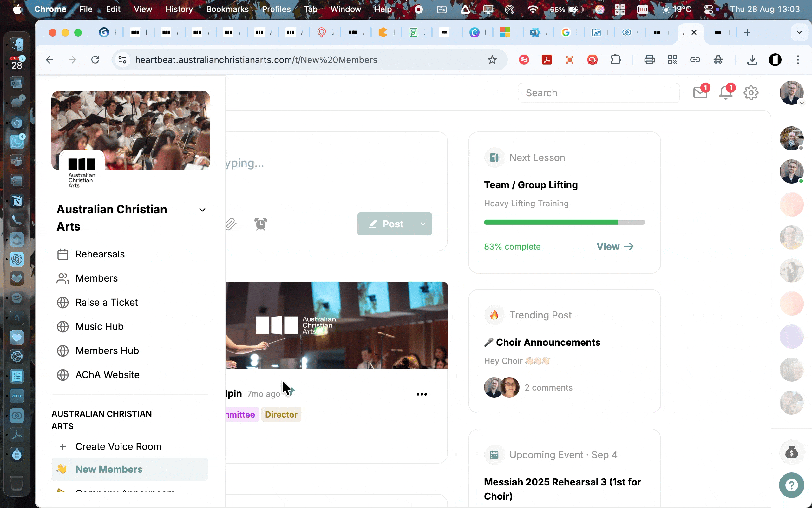Expand the Australian Christian Arts community dropdown
This screenshot has width=812, height=508.
click(x=202, y=210)
